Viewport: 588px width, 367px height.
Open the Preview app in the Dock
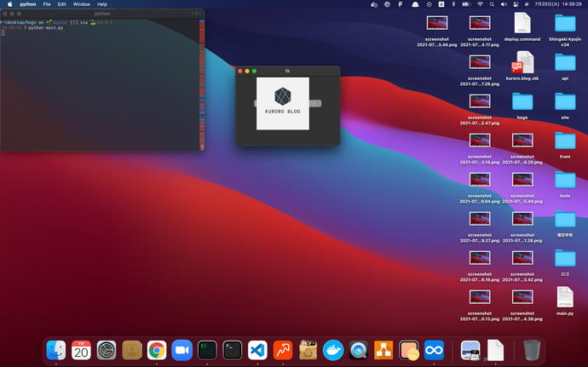(470, 350)
